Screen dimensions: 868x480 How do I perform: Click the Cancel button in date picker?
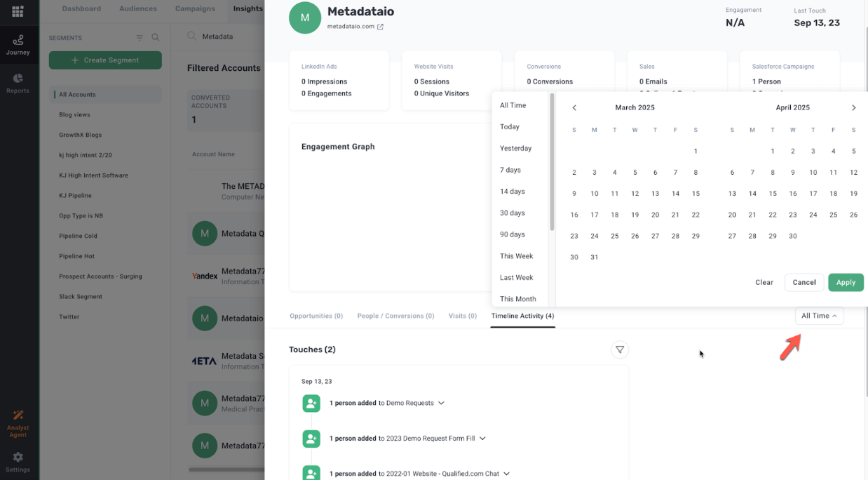click(804, 282)
